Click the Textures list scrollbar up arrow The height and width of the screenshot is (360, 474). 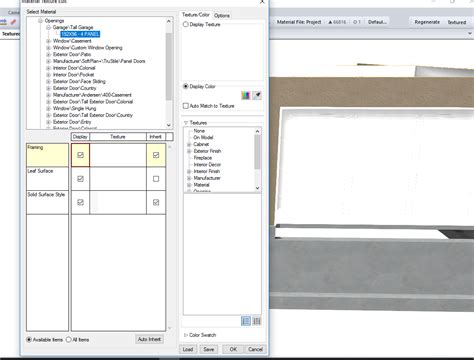click(x=257, y=131)
